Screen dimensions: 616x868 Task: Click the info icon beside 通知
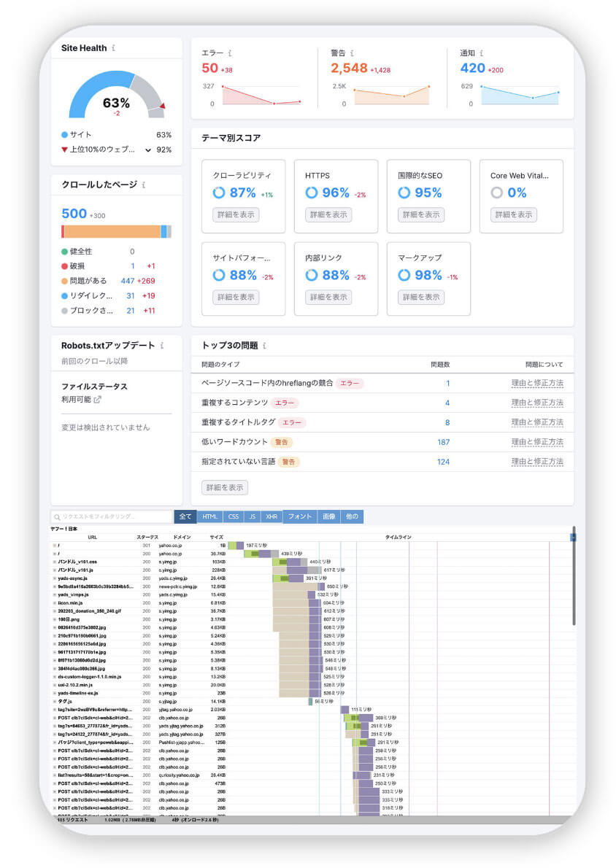tap(482, 53)
